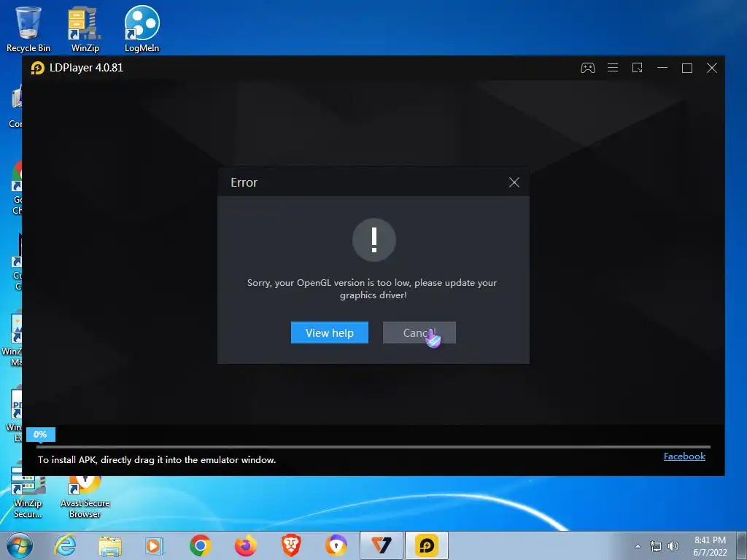
Task: Show hidden system tray icons
Action: [638, 546]
